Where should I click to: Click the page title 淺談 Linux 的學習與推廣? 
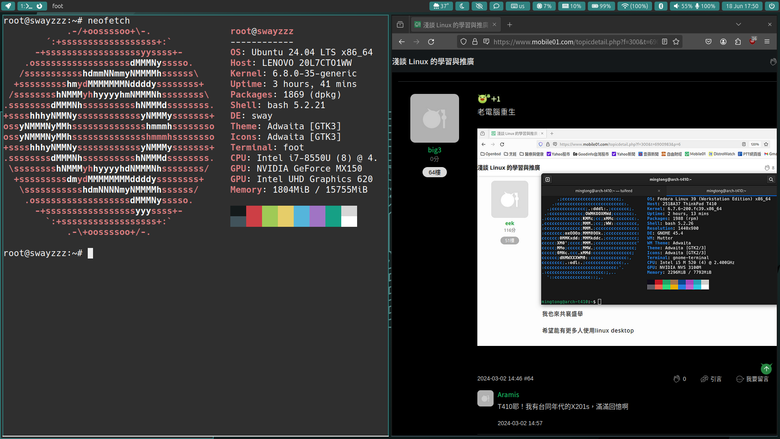433,62
